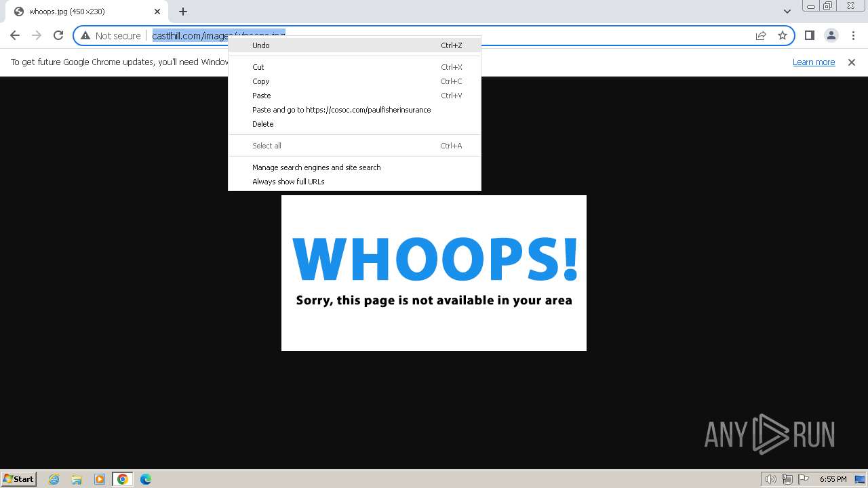This screenshot has width=868, height=488.
Task: Open Manage search engines and site search
Action: pos(355,167)
